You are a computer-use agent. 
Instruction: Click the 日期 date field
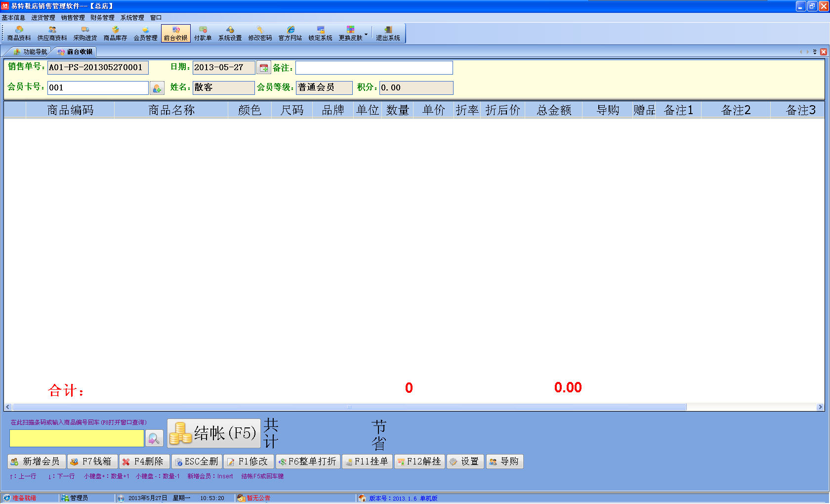tap(224, 68)
